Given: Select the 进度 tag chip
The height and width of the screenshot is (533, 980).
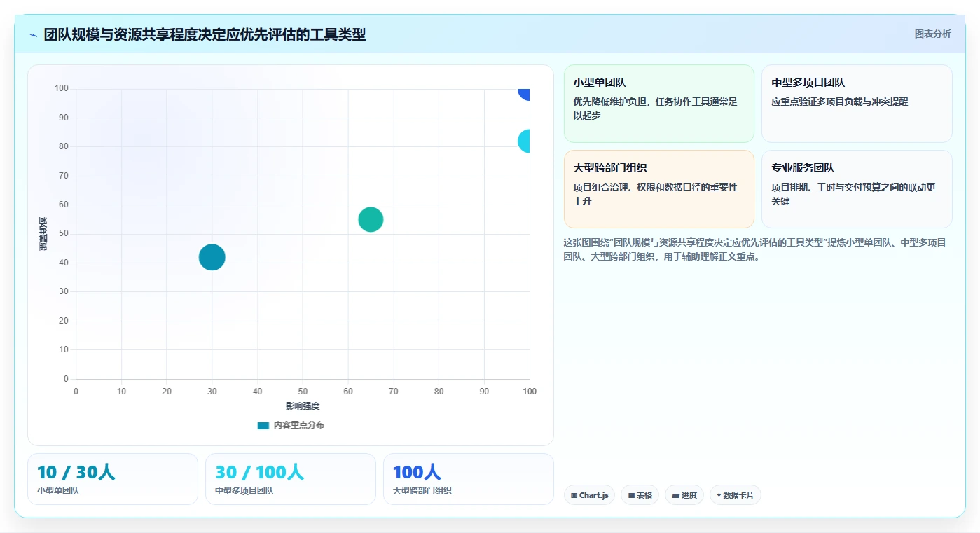Looking at the screenshot, I should click(x=684, y=495).
